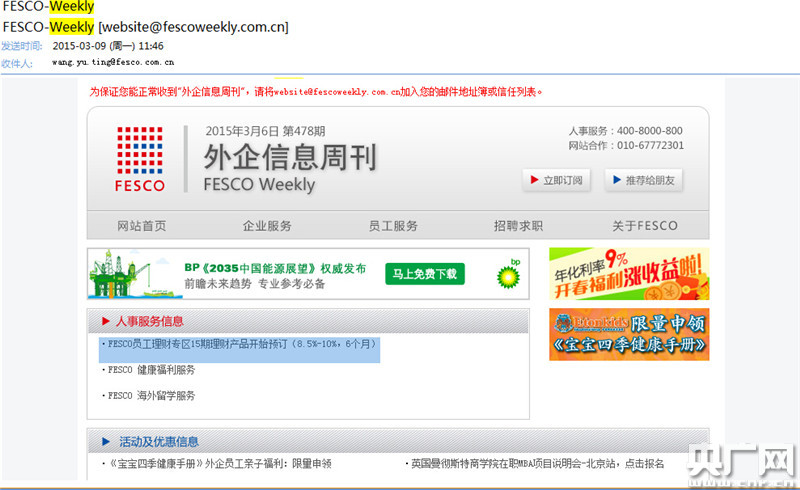
Task: Select the 员工服务 navigation tab
Action: 393,226
